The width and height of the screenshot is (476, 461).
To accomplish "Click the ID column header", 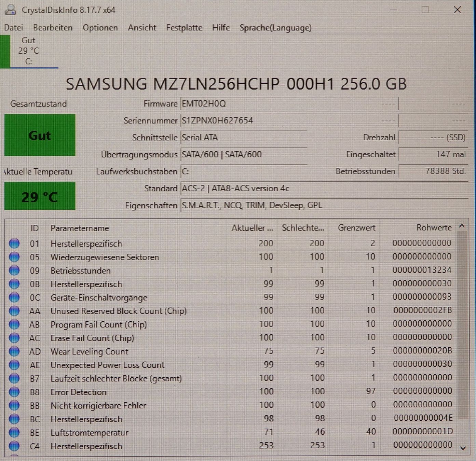I will pos(34,228).
